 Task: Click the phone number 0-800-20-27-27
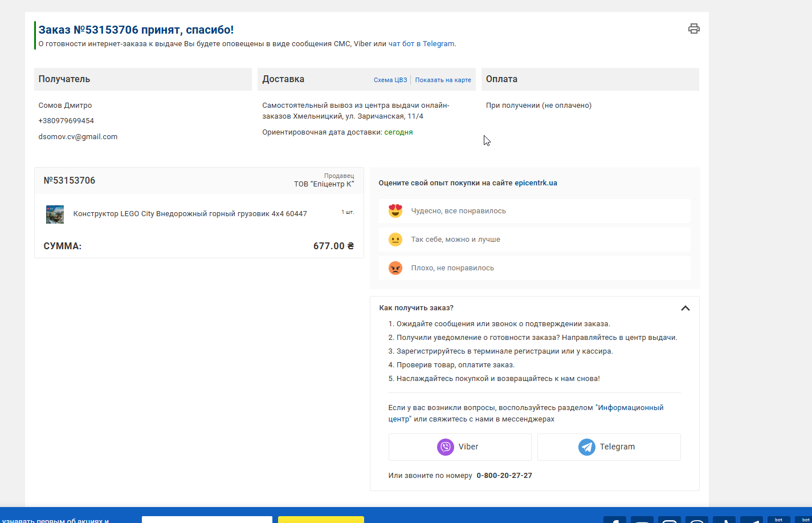click(x=504, y=476)
